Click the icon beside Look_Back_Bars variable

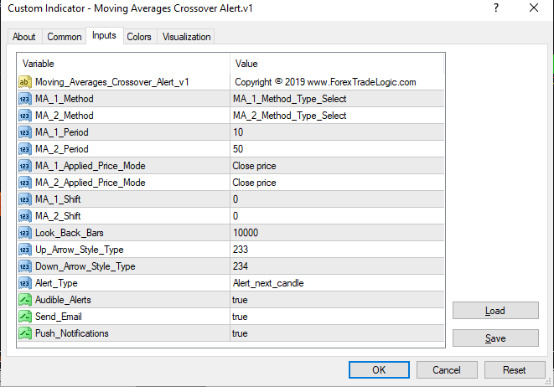pyautogui.click(x=25, y=233)
